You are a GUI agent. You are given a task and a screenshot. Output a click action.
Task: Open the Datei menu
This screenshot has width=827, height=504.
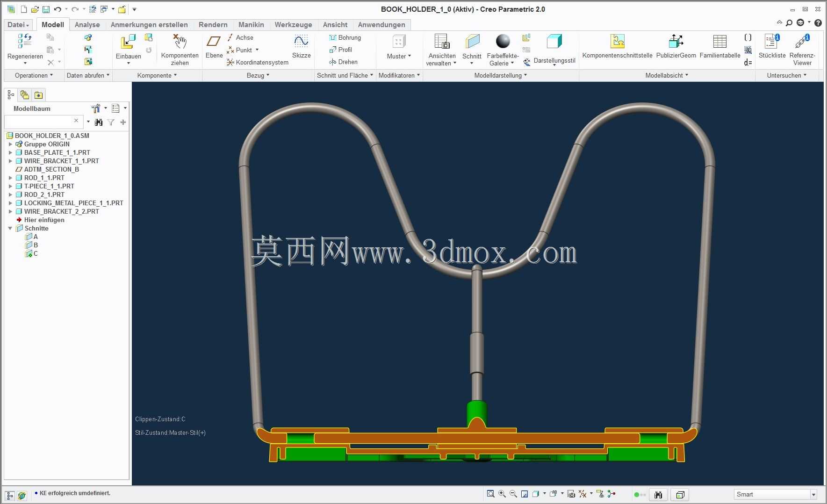tap(18, 25)
